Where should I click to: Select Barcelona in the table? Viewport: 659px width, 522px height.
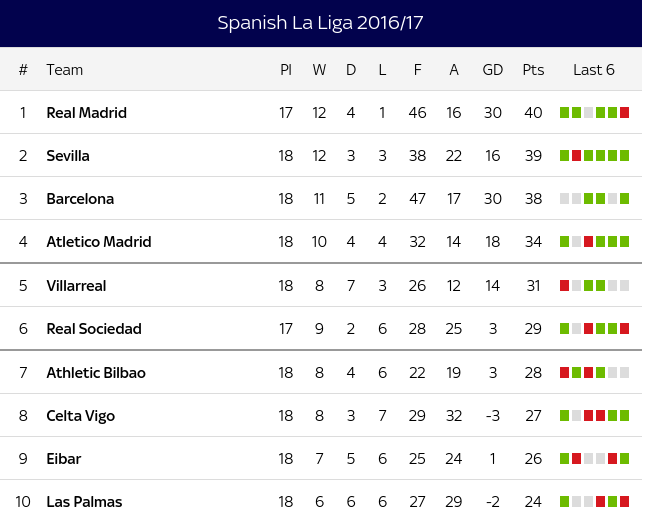(80, 199)
